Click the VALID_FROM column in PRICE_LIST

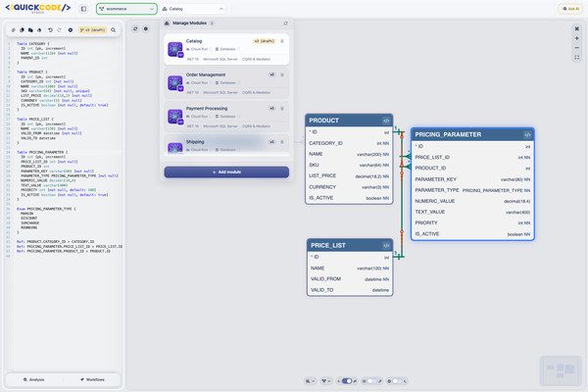[350, 279]
